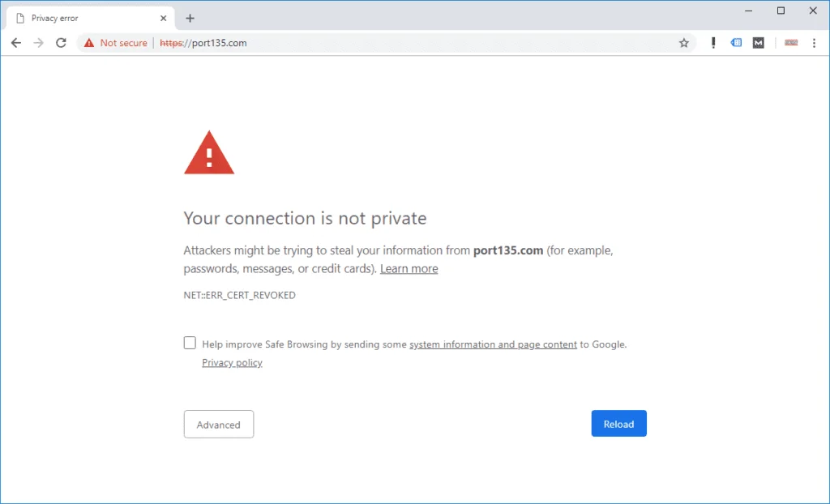
Task: Expand the Advanced options
Action: tap(219, 425)
